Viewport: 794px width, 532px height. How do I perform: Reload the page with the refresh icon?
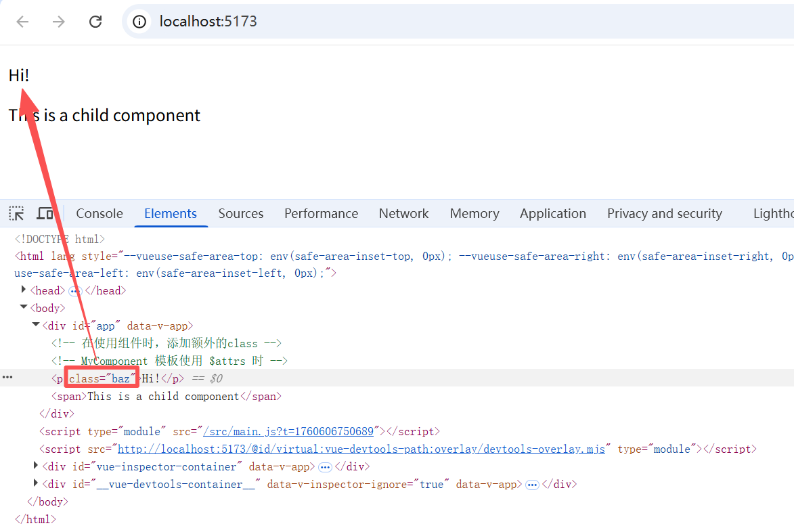pyautogui.click(x=95, y=21)
